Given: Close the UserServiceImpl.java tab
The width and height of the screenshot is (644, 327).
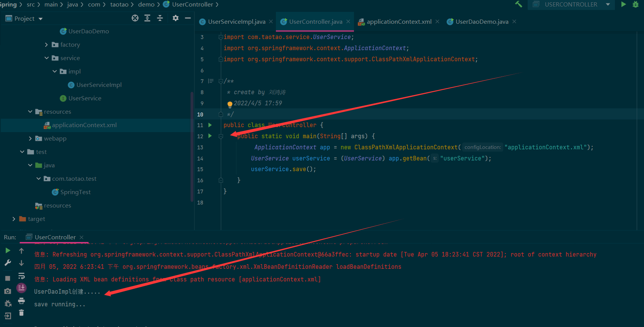Looking at the screenshot, I should (271, 21).
